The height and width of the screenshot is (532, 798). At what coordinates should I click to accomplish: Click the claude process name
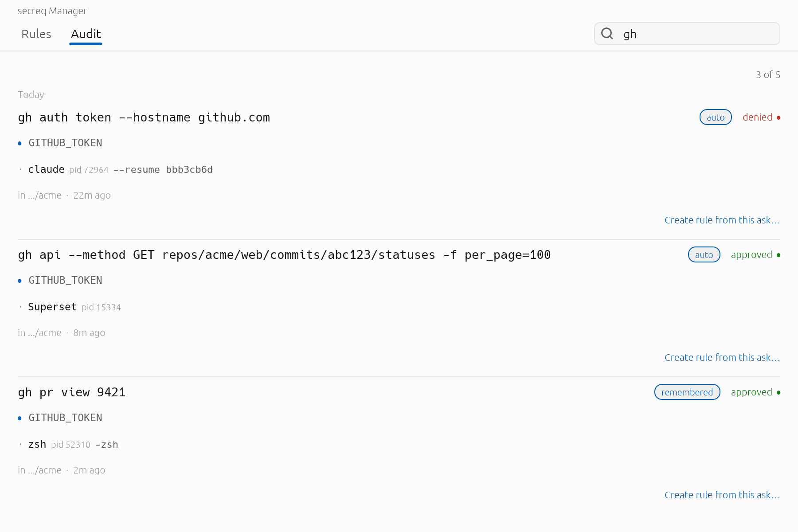point(46,169)
